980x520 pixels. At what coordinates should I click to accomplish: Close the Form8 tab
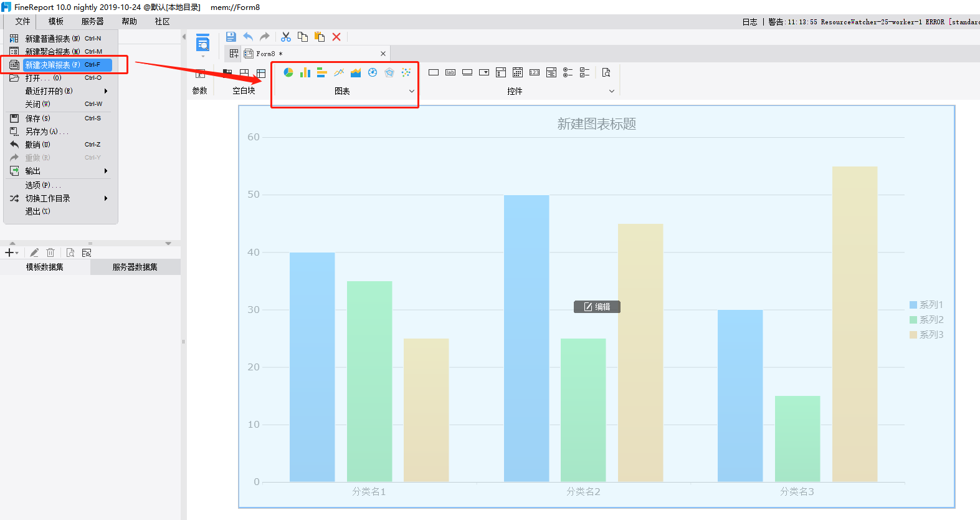tap(383, 54)
